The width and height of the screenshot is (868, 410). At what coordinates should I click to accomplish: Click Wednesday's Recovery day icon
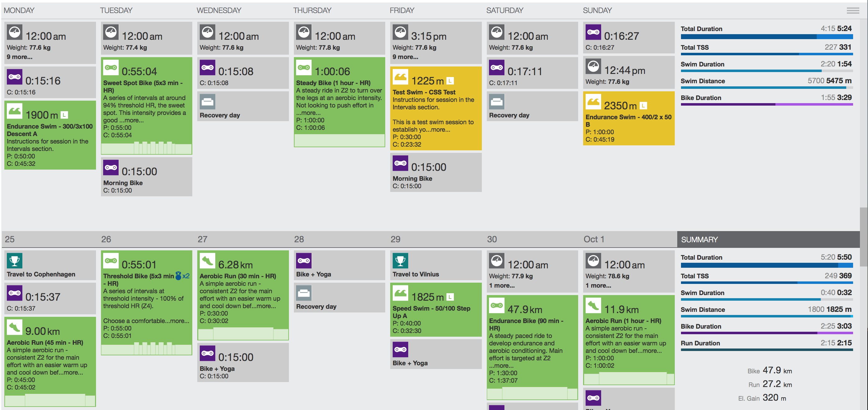click(208, 101)
